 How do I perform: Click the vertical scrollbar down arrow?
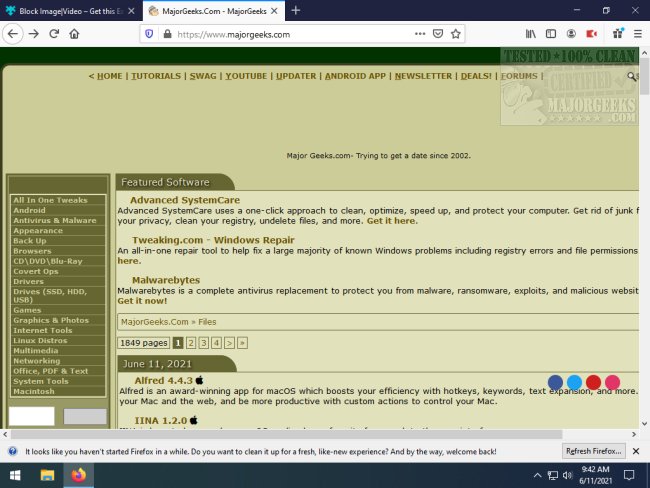click(644, 424)
